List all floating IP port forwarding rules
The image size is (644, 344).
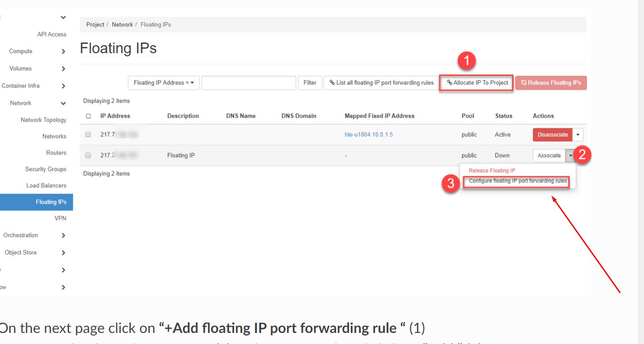[x=381, y=83]
